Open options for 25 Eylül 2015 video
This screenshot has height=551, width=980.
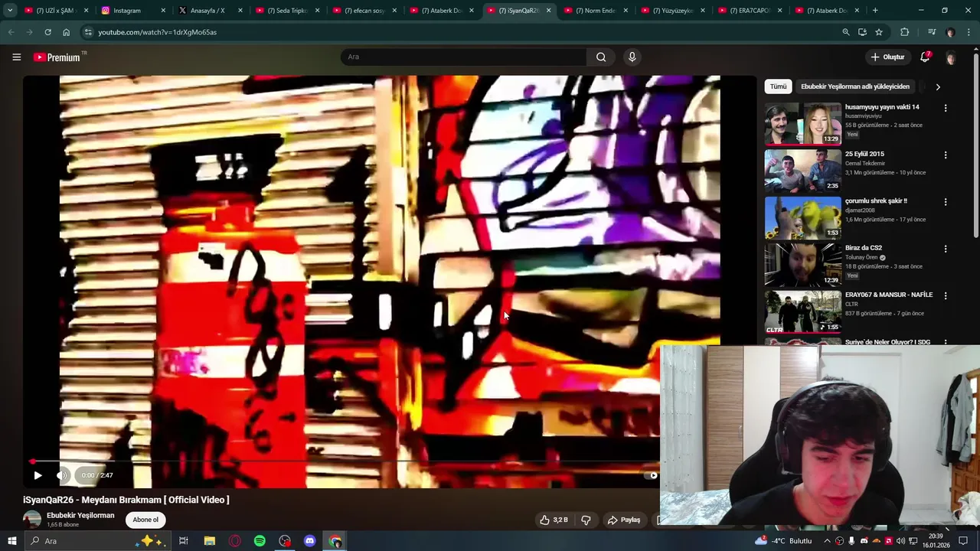[x=946, y=155]
